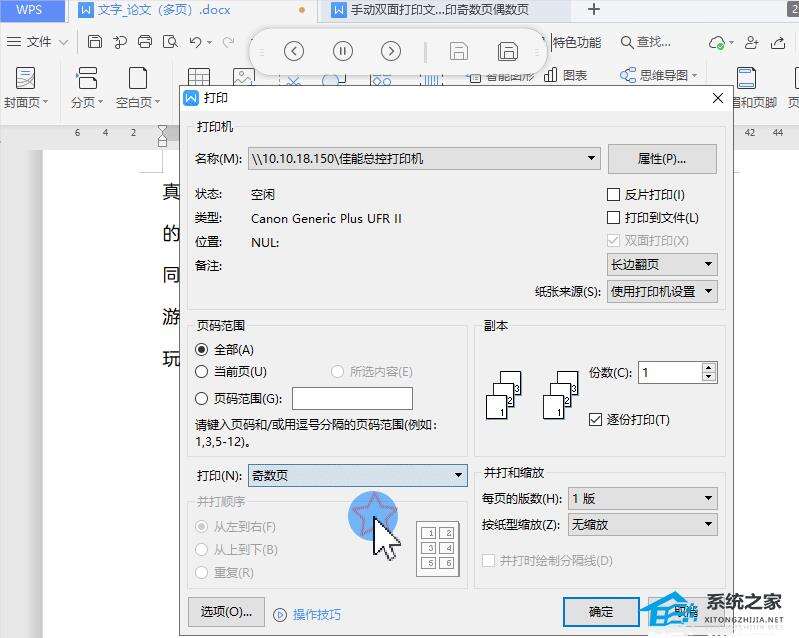The height and width of the screenshot is (638, 799).
Task: Increase copies count with stepper
Action: coord(709,367)
